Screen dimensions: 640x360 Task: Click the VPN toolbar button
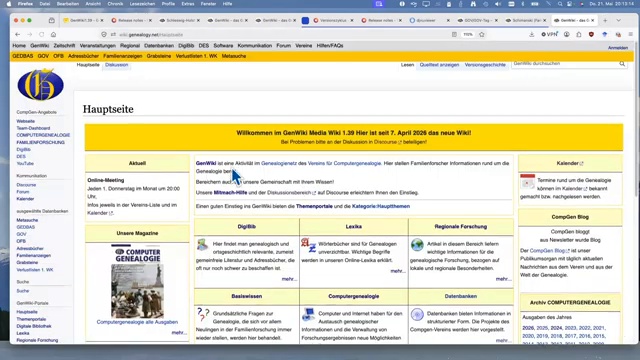point(549,35)
